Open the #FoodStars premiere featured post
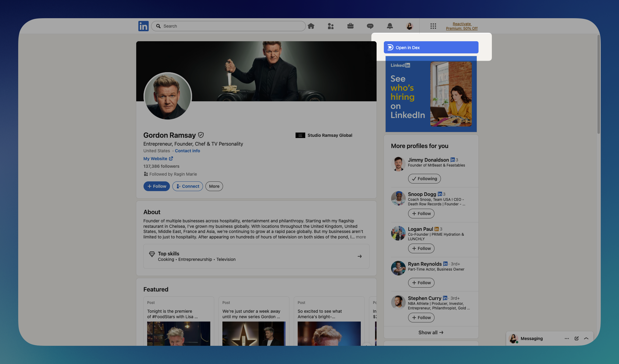Screen dimensions: 619x364 point(179,322)
